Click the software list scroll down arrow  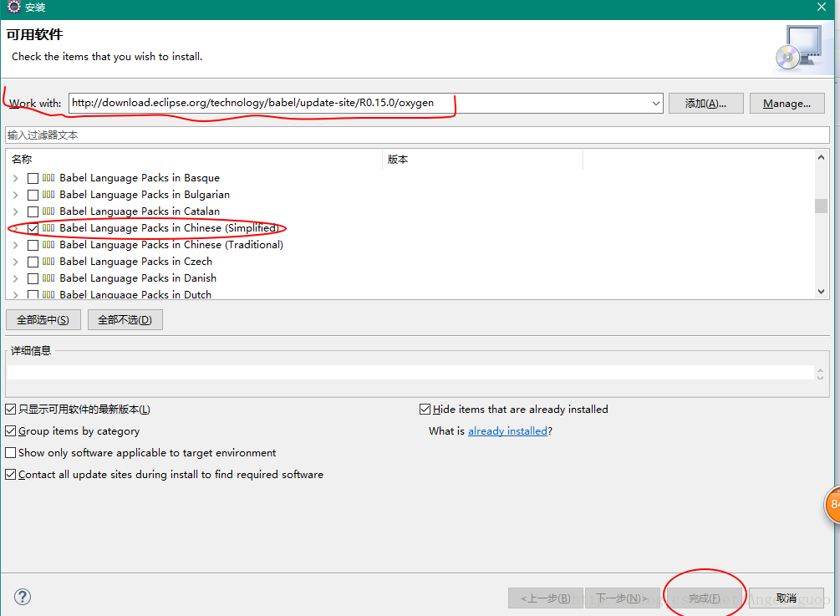click(821, 292)
